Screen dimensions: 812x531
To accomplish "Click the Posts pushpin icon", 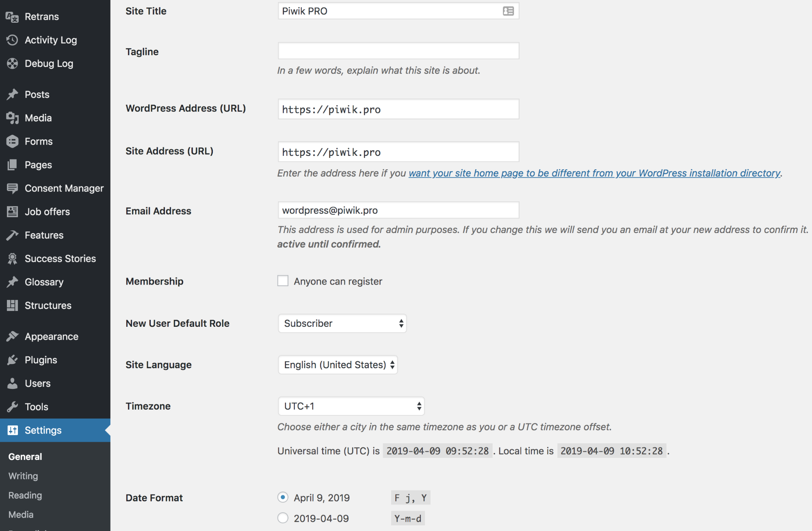I will tap(12, 95).
